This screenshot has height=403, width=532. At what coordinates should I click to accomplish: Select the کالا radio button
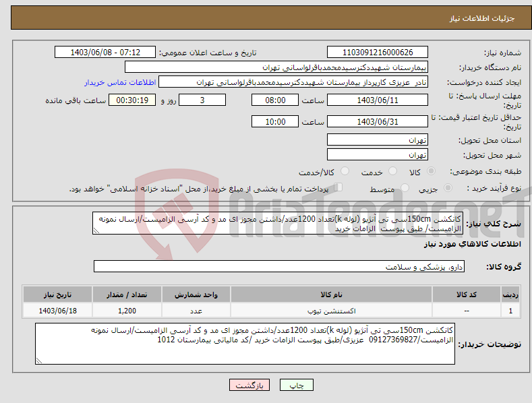[x=431, y=171]
